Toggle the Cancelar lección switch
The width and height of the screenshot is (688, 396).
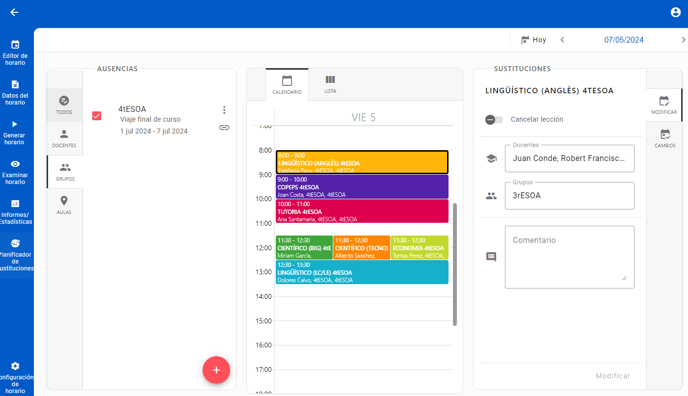pos(494,119)
